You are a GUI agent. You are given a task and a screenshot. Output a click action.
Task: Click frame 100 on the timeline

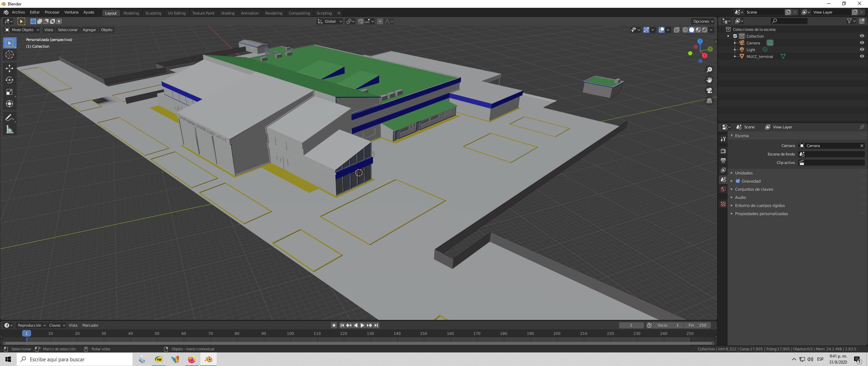290,334
